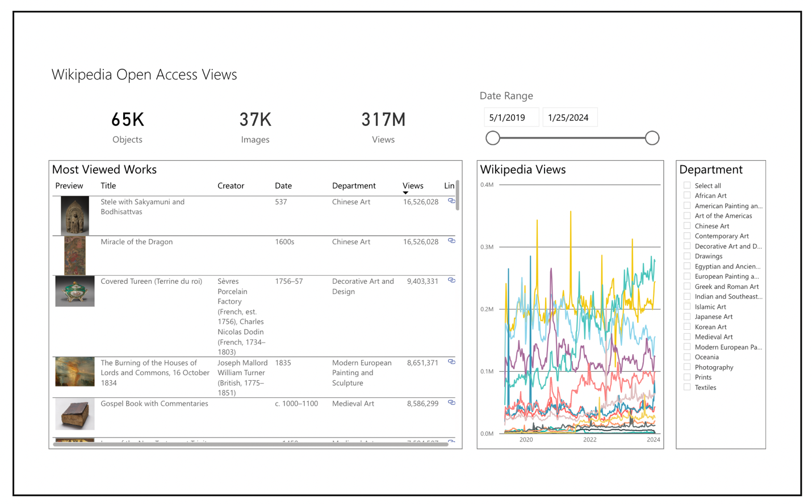This screenshot has height=504, width=812.
Task: Filter by Chinese Art checkbox
Action: (x=687, y=225)
